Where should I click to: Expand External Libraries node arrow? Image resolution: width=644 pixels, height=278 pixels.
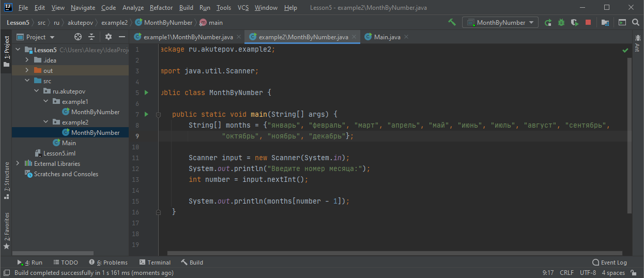18,164
